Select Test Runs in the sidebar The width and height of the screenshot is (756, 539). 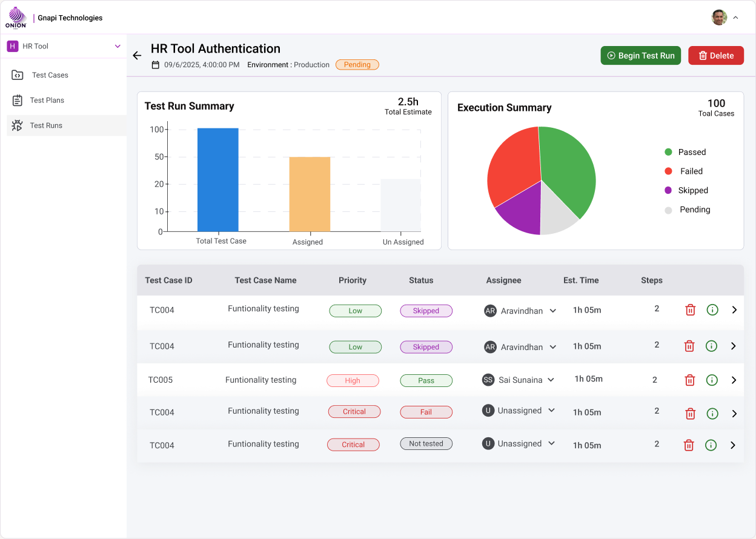pyautogui.click(x=67, y=125)
